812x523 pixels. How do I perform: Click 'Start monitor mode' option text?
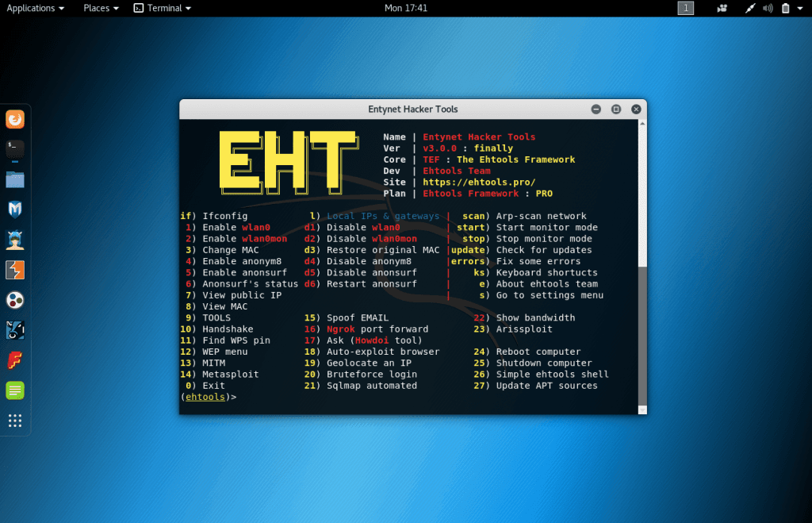547,227
